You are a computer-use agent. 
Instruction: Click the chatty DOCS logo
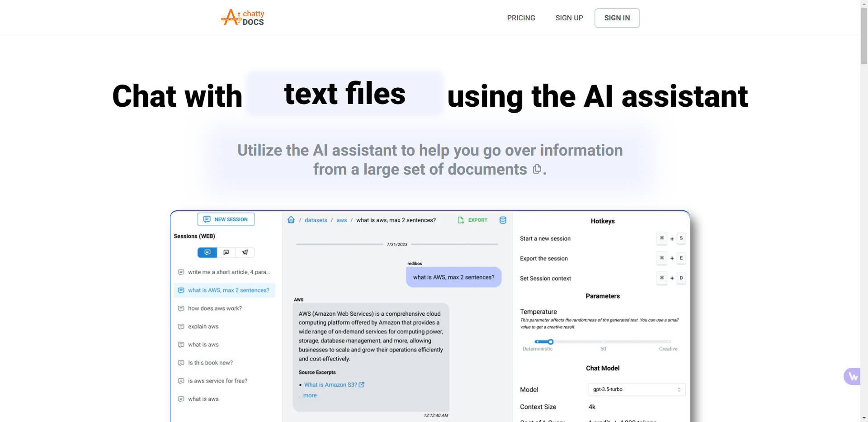(x=242, y=18)
